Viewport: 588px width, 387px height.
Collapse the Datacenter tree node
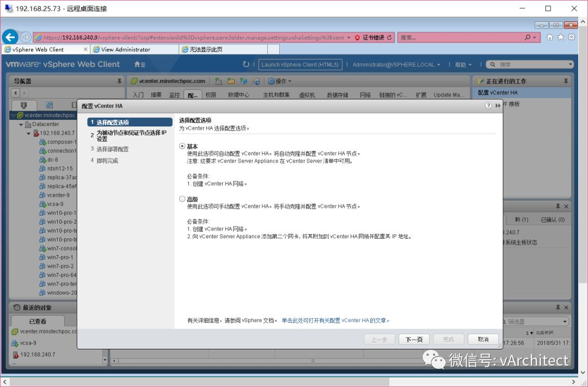tap(21, 124)
